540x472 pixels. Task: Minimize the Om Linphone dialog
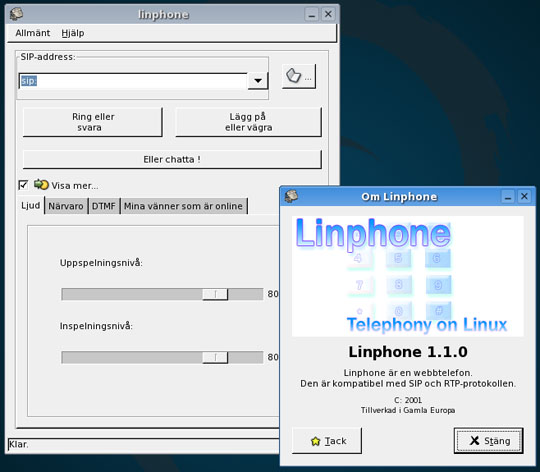tap(508, 197)
